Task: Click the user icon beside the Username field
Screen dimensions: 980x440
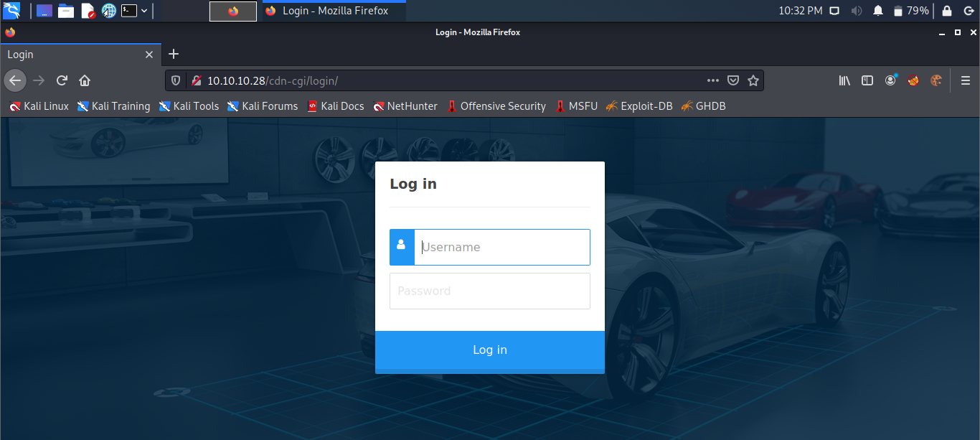Action: point(402,247)
